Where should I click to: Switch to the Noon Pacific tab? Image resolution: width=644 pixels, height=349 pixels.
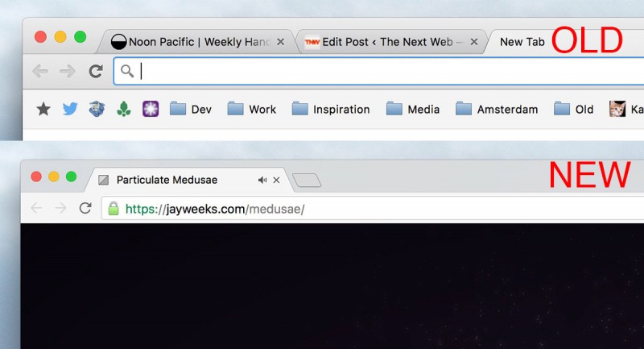[193, 42]
